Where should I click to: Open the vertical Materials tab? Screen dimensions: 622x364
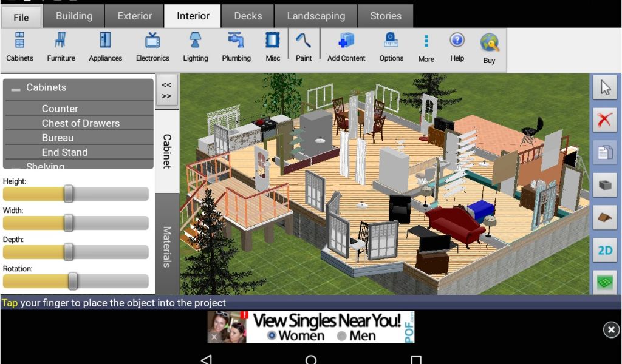click(x=167, y=246)
